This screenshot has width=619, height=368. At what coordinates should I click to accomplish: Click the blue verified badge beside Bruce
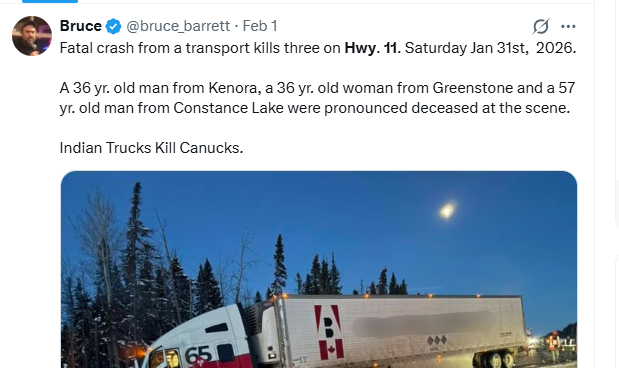(x=113, y=26)
